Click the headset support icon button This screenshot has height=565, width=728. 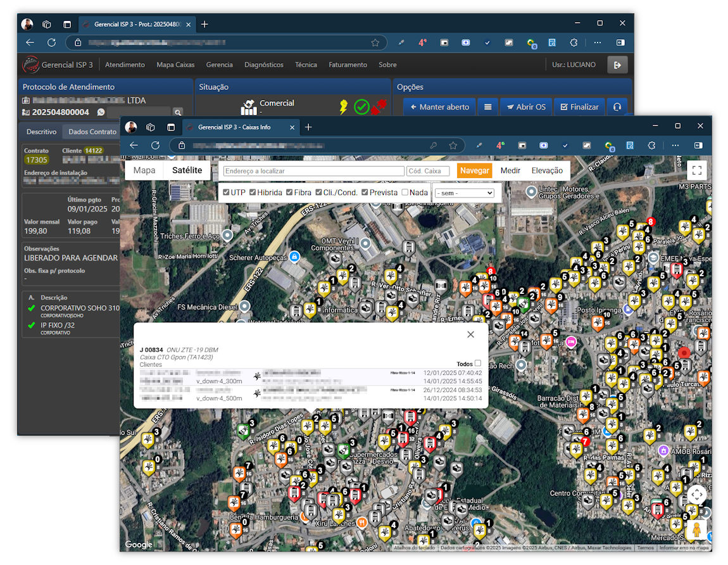click(617, 107)
